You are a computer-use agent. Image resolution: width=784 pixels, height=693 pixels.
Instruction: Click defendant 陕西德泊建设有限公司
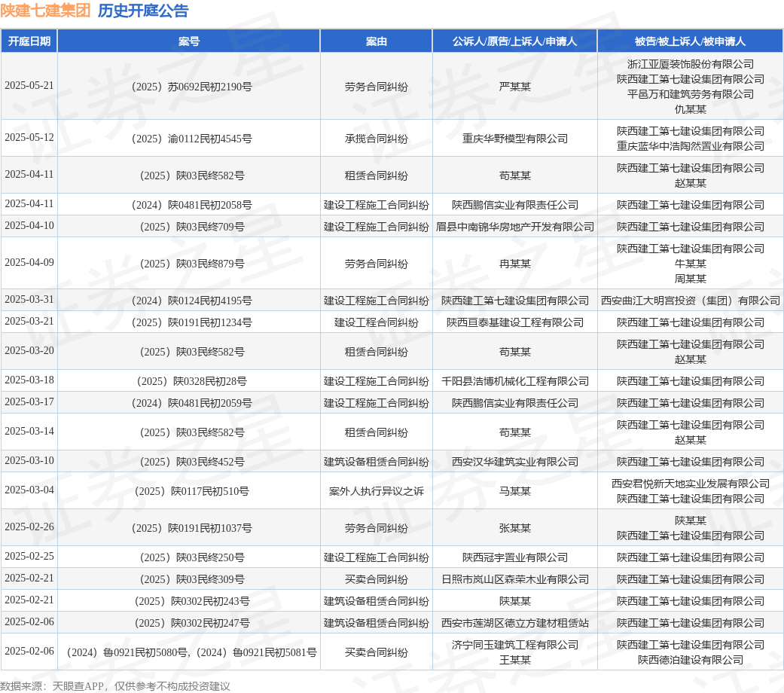pos(690,660)
